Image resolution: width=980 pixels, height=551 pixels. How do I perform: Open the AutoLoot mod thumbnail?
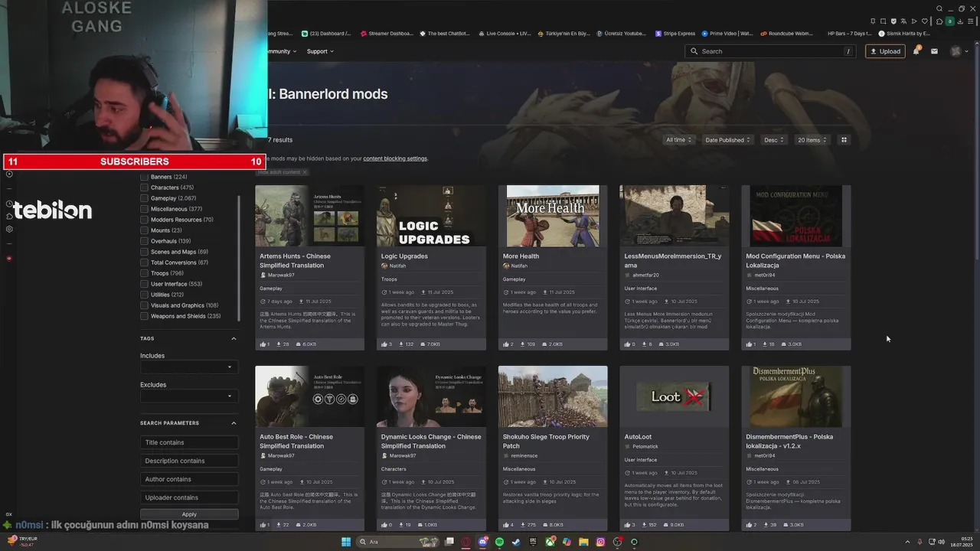675,396
